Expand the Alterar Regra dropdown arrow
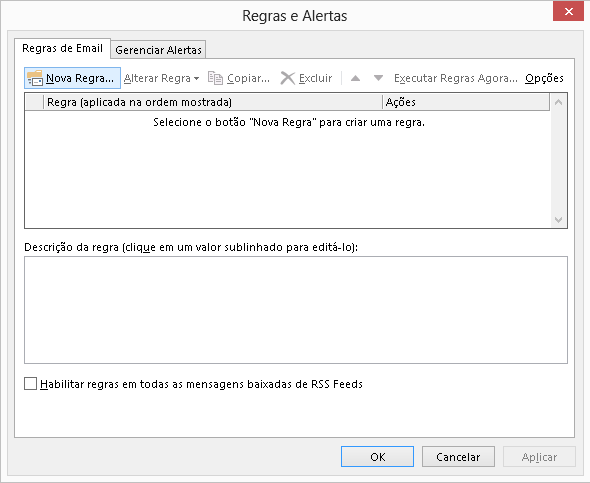 click(196, 79)
